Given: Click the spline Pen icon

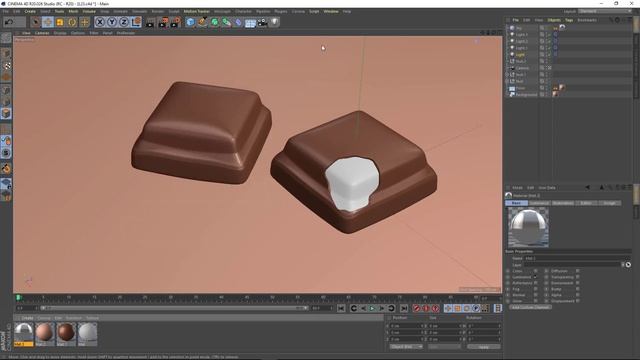Looking at the screenshot, I should pos(202,22).
